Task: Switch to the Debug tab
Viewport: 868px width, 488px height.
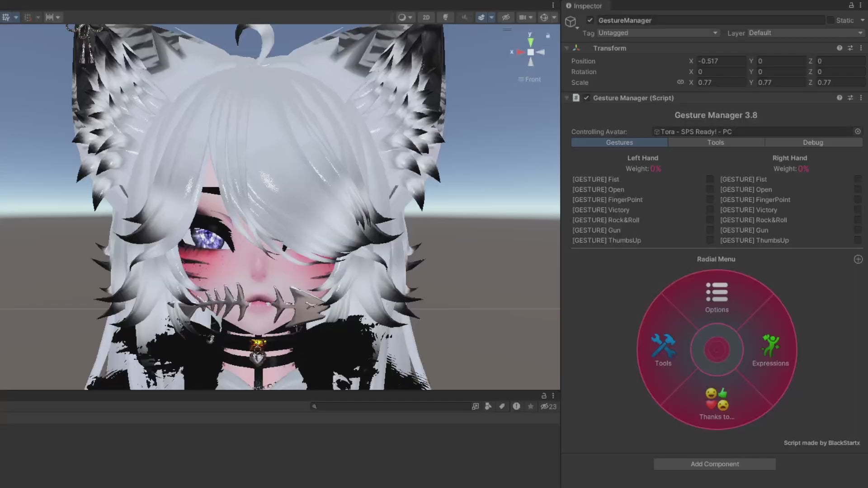Action: pyautogui.click(x=813, y=142)
